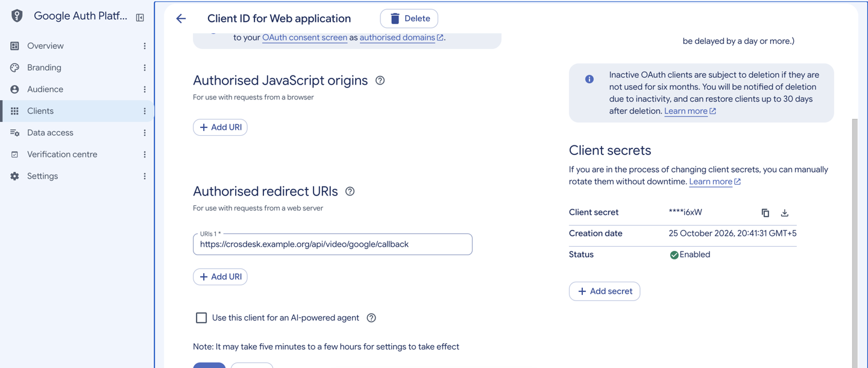Click the Verification centre check icon

(x=14, y=154)
